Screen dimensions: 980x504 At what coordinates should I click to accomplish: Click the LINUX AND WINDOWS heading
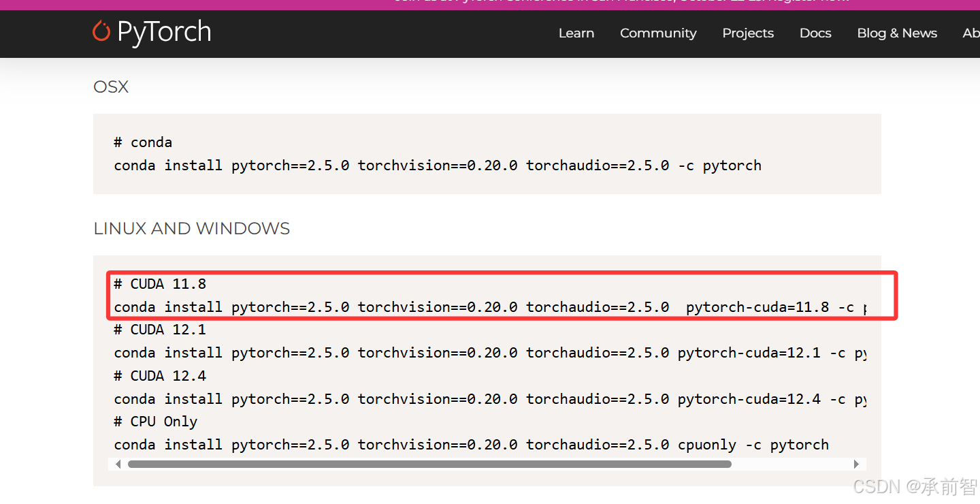click(192, 229)
